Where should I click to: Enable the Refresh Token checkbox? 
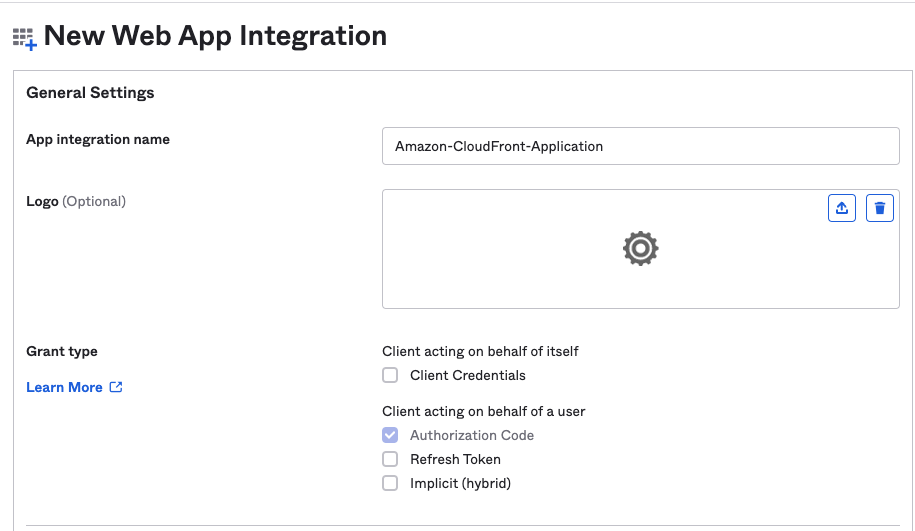click(390, 459)
